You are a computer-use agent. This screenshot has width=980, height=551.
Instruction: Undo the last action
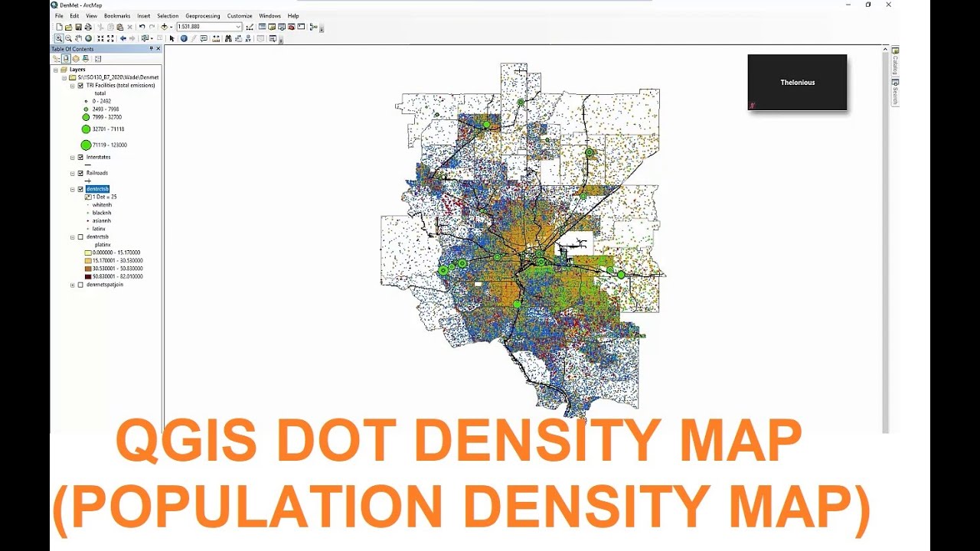click(142, 27)
